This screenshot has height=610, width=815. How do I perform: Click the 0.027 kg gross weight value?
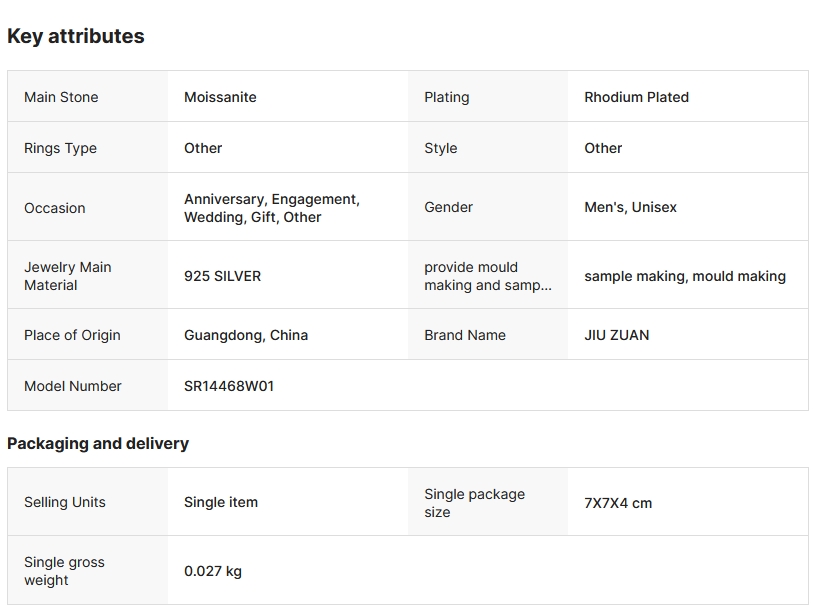[x=212, y=571]
